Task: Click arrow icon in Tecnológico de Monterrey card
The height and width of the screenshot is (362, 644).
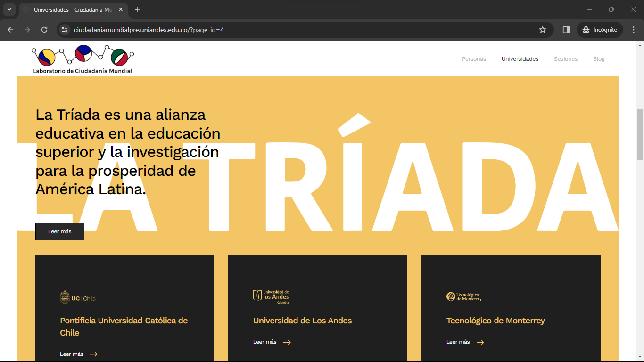Action: (480, 342)
